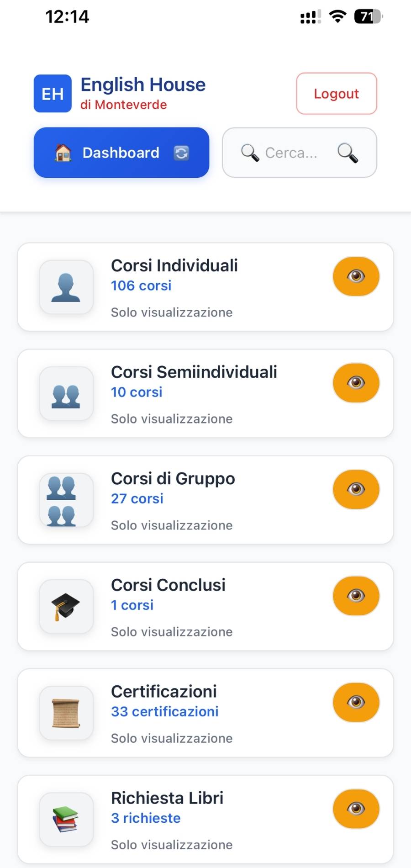Image resolution: width=411 pixels, height=868 pixels.
Task: Open the Dashboard tab
Action: click(x=121, y=153)
